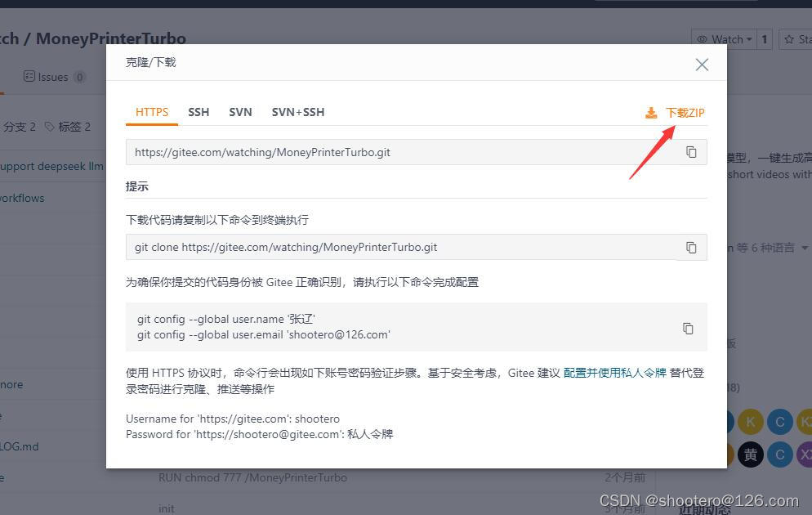Click the eye icon on the Watch button
The height and width of the screenshot is (515, 812).
point(703,38)
